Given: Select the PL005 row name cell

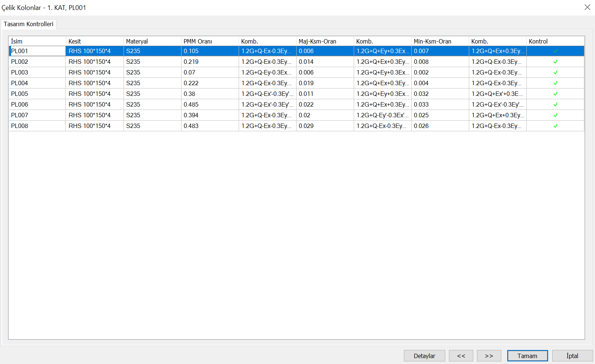Looking at the screenshot, I should tap(20, 94).
